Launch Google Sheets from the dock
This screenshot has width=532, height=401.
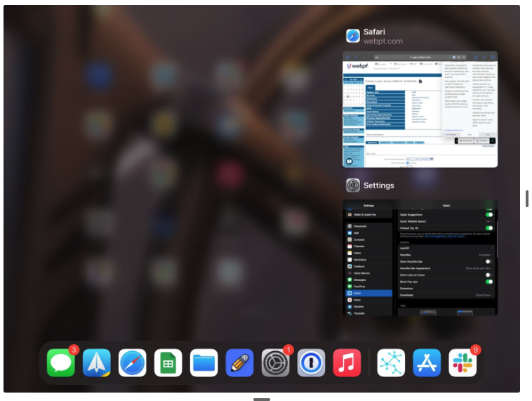[x=168, y=362]
